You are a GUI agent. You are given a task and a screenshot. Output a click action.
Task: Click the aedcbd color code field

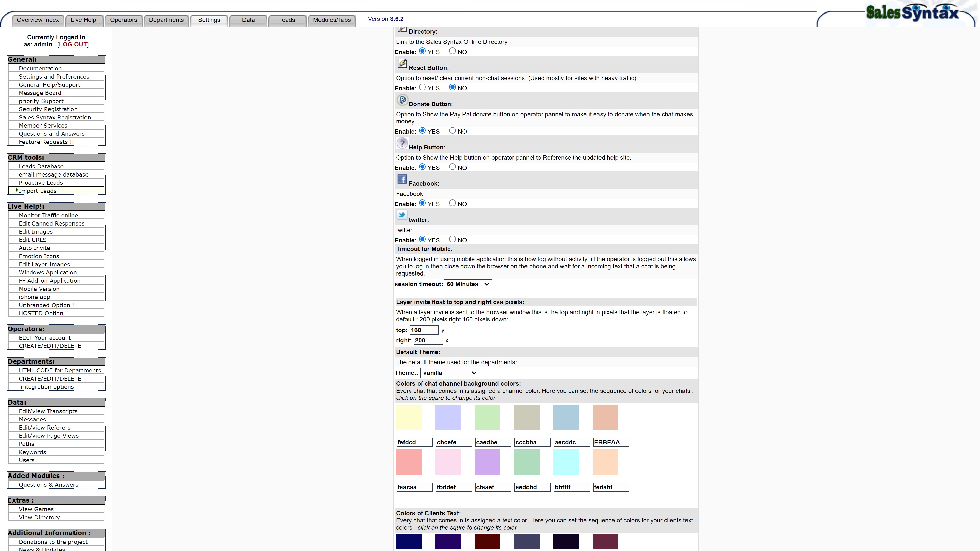coord(532,487)
